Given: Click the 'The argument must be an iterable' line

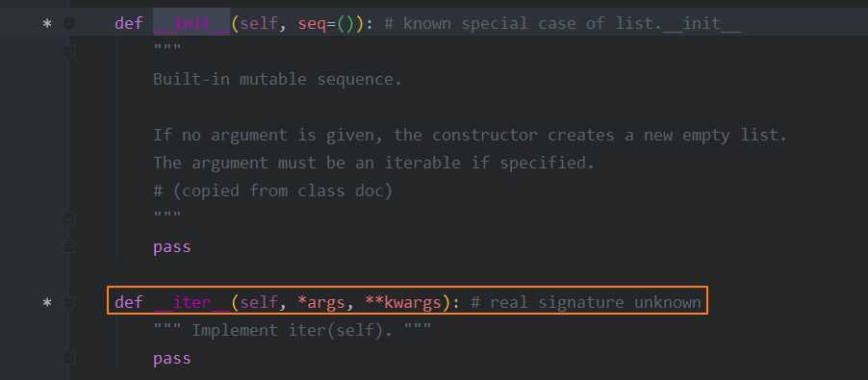Looking at the screenshot, I should [373, 164].
